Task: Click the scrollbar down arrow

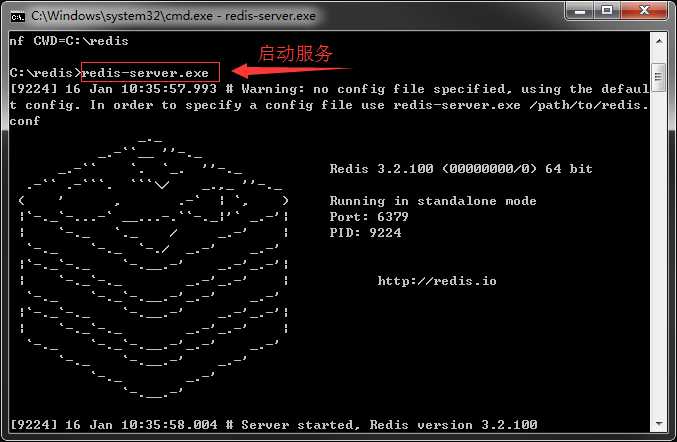Action: click(x=659, y=423)
